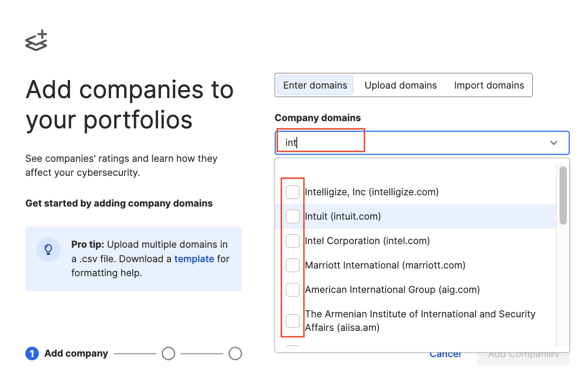Click the third step circle

(x=235, y=353)
